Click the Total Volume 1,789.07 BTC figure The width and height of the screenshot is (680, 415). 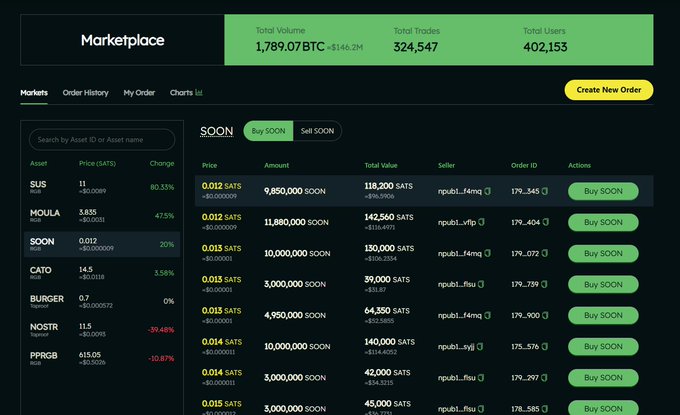[x=290, y=46]
